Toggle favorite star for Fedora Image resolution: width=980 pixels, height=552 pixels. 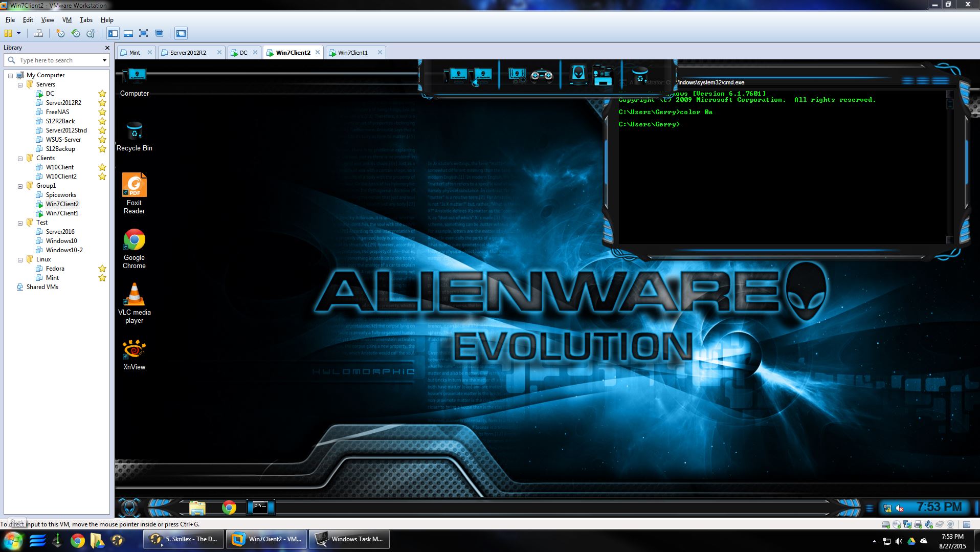[102, 269]
